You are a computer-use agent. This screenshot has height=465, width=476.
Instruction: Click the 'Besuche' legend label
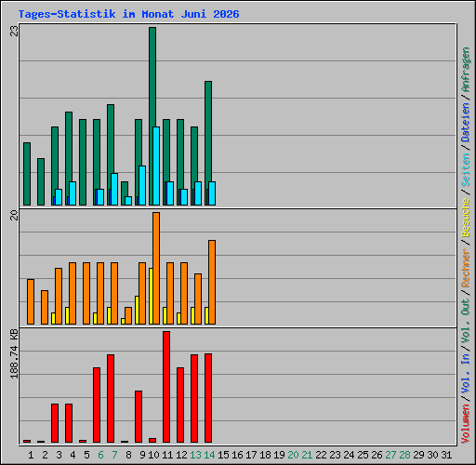pyautogui.click(x=466, y=218)
